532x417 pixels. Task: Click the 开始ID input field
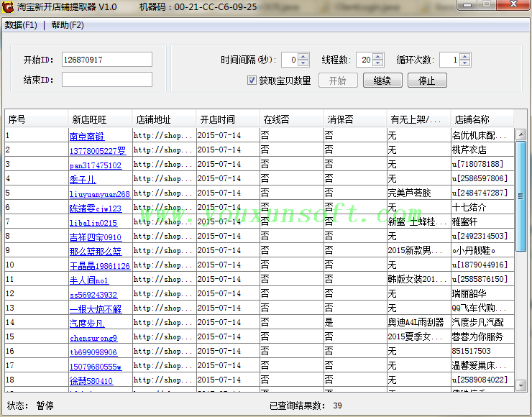(x=107, y=60)
